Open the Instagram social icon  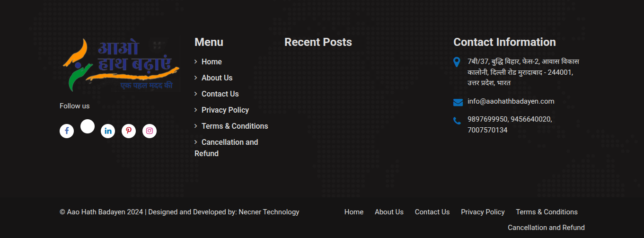coord(150,131)
